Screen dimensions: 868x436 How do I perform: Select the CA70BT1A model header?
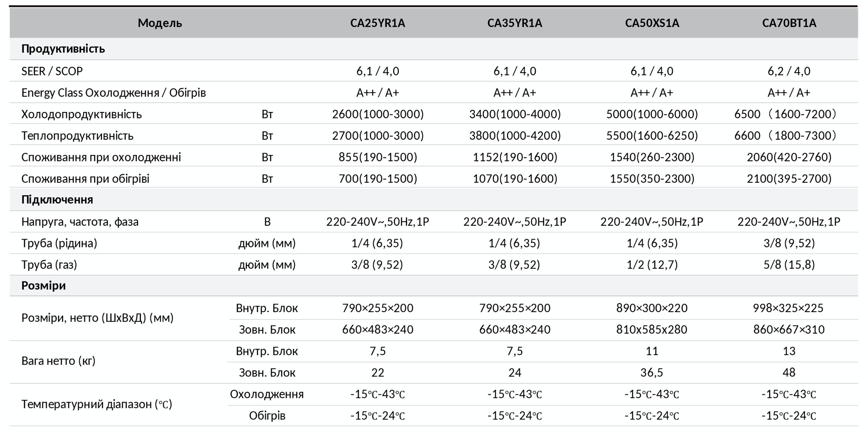point(789,23)
